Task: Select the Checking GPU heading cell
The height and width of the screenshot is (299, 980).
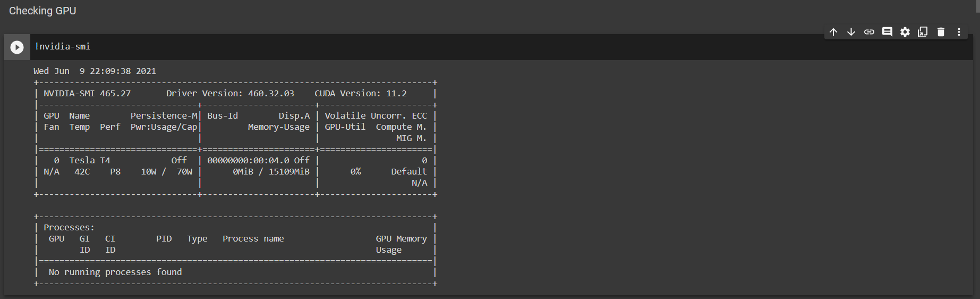Action: 42,11
